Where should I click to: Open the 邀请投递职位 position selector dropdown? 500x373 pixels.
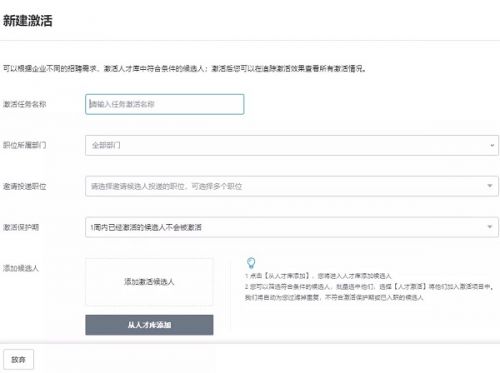tap(292, 186)
